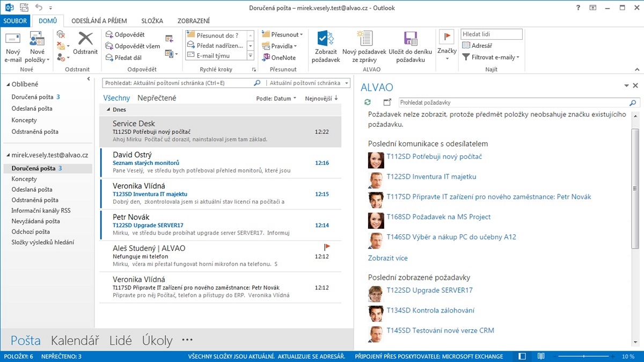Toggle the Nejnovější sort order

pos(321,98)
